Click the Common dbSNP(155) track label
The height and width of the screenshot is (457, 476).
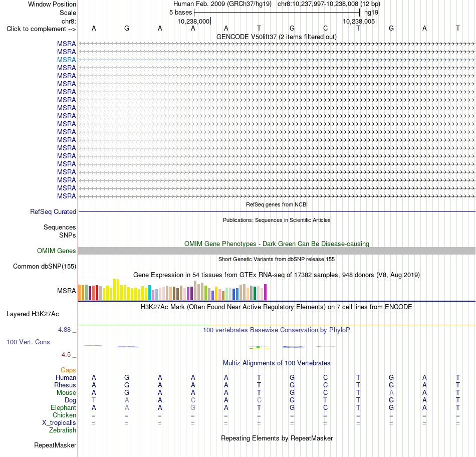(x=44, y=266)
